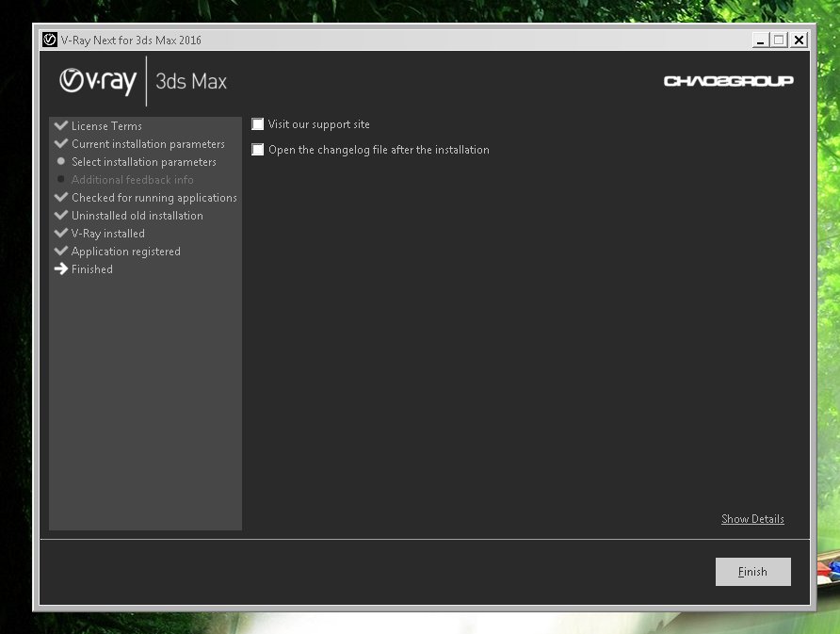Click the checkmark beside License Terms
This screenshot has height=634, width=840.
(x=61, y=125)
